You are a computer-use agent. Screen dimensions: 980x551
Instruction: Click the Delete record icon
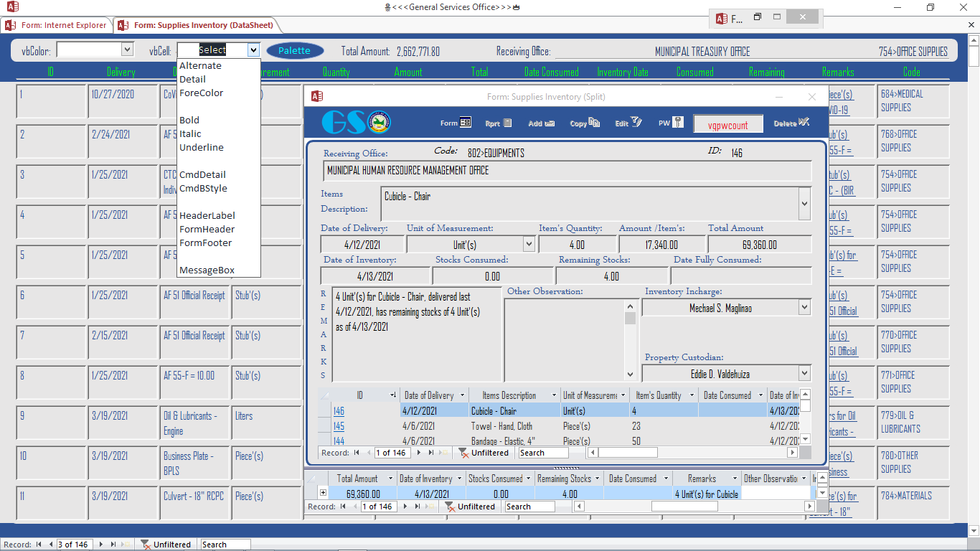click(x=803, y=123)
